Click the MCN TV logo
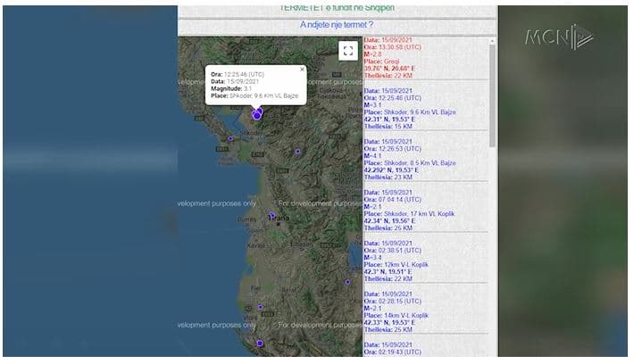The image size is (634, 364). 559,37
